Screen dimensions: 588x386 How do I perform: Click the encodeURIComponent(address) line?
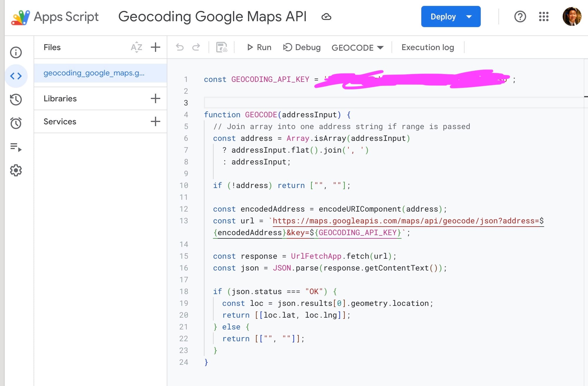(330, 209)
